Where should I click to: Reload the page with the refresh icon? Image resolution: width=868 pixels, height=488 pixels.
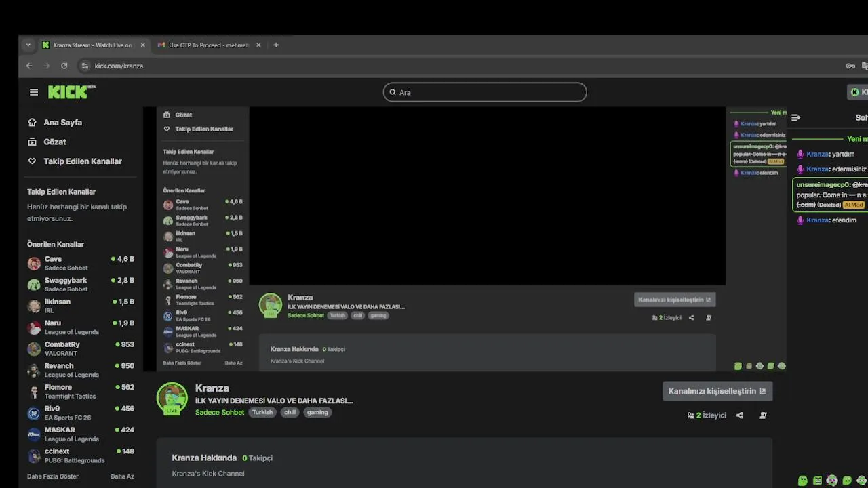pos(64,66)
